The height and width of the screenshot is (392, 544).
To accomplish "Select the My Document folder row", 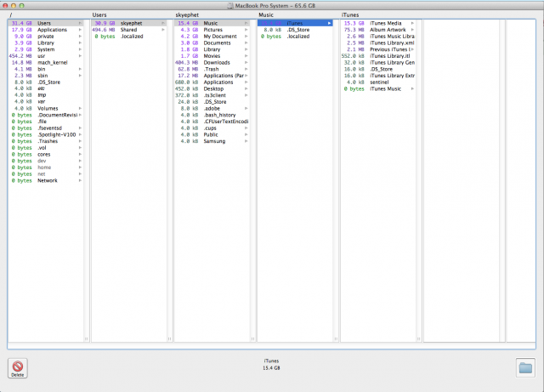I will (x=212, y=37).
